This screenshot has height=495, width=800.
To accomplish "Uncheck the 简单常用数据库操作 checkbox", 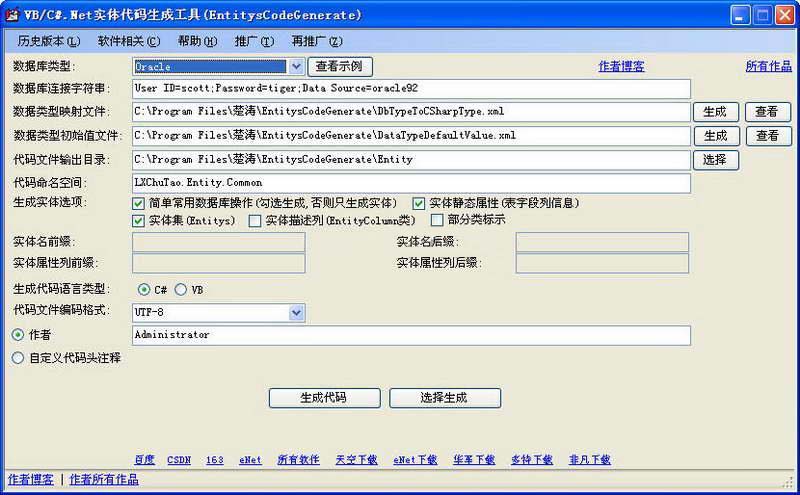I will point(139,203).
